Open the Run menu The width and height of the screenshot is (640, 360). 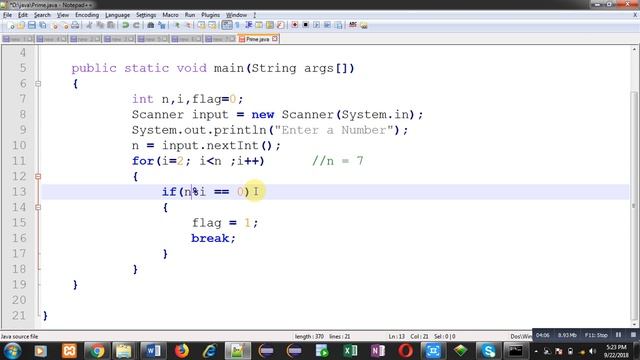pyautogui.click(x=190, y=15)
